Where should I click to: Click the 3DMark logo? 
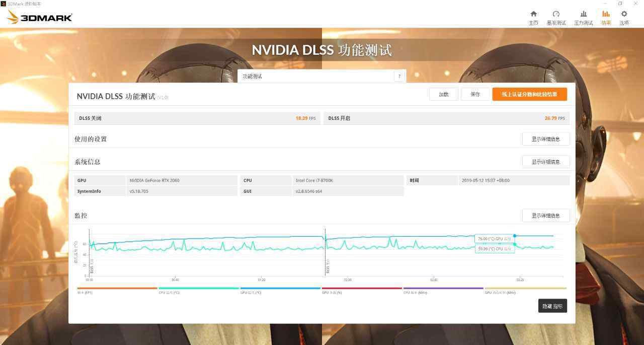point(39,17)
